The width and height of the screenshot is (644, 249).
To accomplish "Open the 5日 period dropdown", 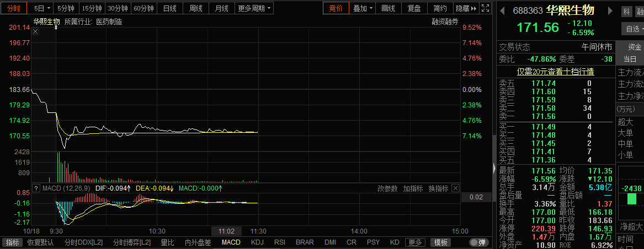I will (42, 8).
